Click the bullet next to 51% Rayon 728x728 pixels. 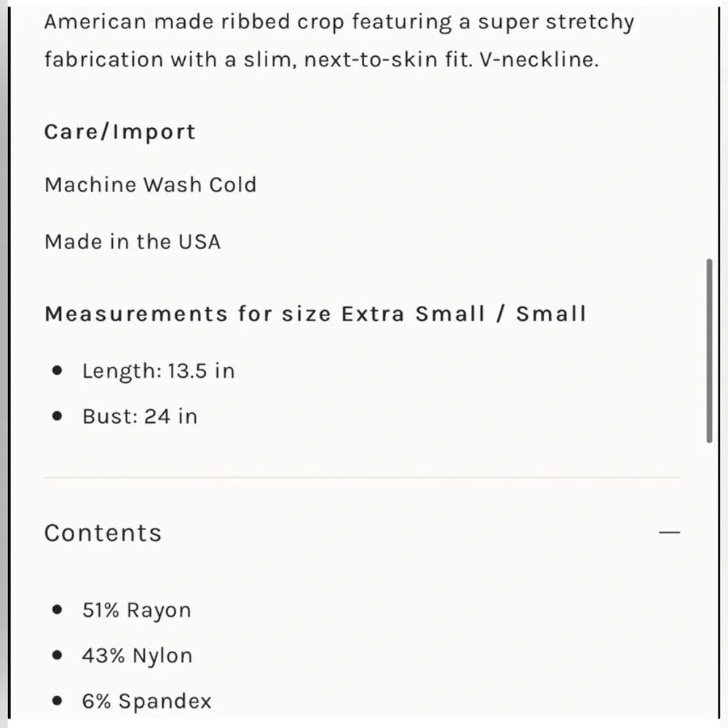click(57, 609)
